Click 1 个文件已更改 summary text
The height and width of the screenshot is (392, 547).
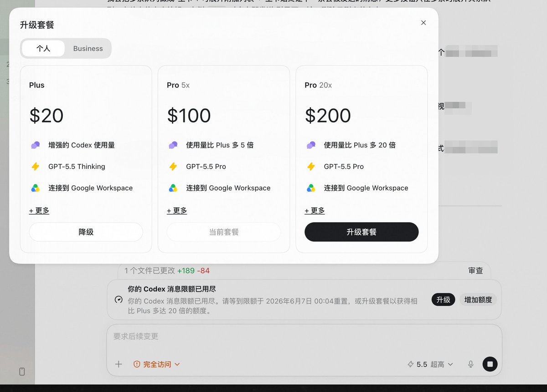[x=150, y=270]
